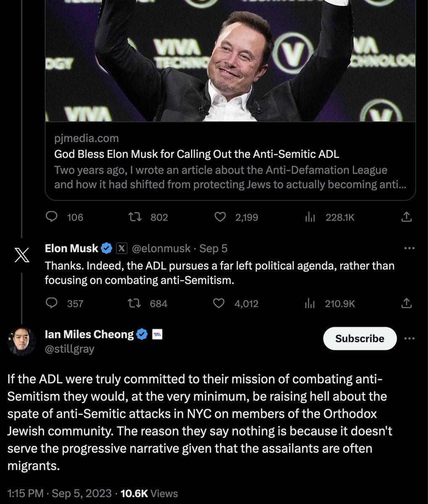Like the tweet with 2,199 likes
428x504 pixels.
point(220,217)
